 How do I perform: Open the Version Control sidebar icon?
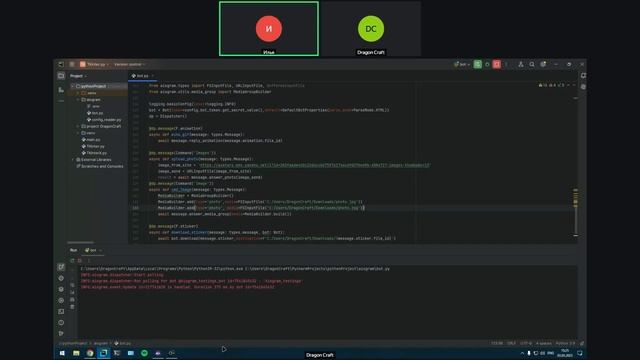(x=61, y=333)
